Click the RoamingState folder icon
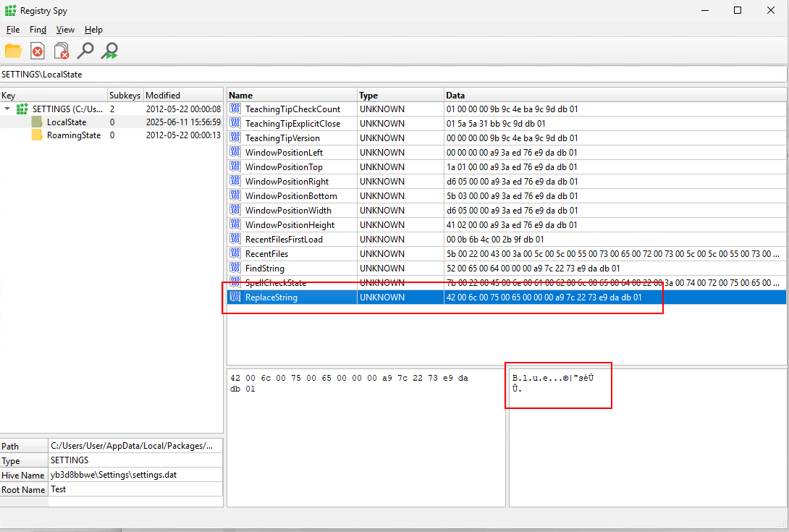This screenshot has width=789, height=532. [36, 135]
